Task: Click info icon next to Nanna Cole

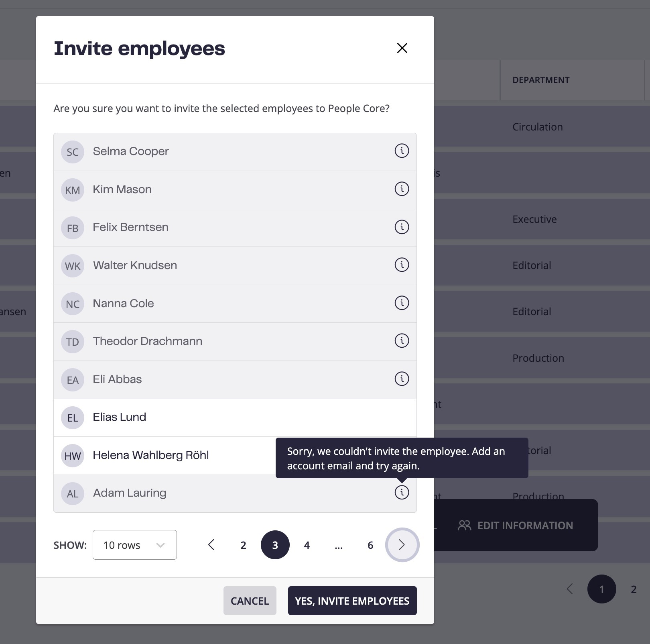Action: (402, 303)
